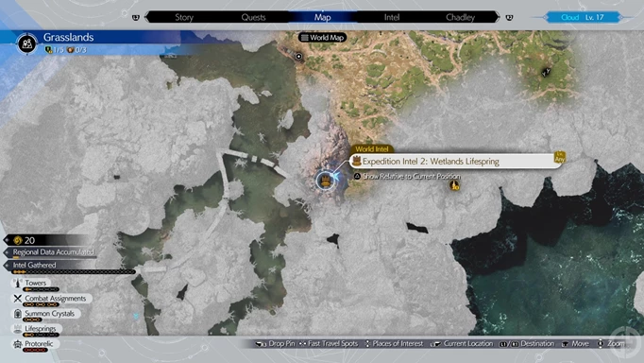Click the Intel Gathered progress bar
Image resolution: width=644 pixels, height=363 pixels.
click(x=74, y=272)
